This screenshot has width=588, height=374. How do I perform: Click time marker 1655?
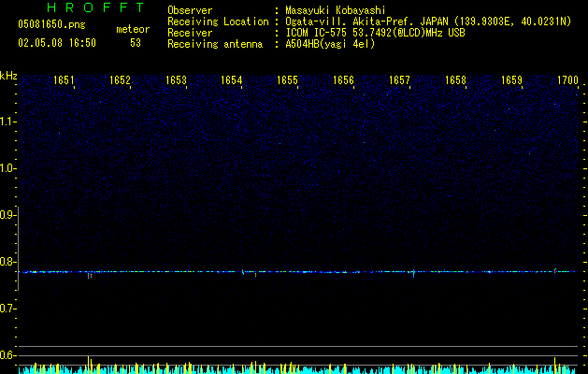click(287, 80)
